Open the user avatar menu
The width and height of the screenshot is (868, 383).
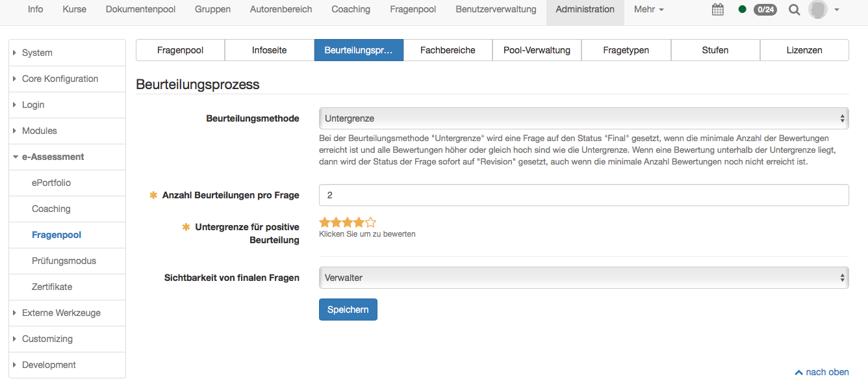[824, 10]
